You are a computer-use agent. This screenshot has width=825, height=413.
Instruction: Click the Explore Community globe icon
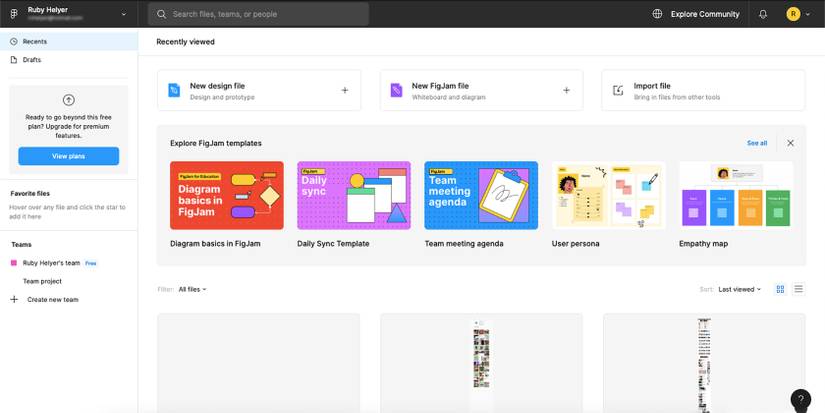point(657,14)
